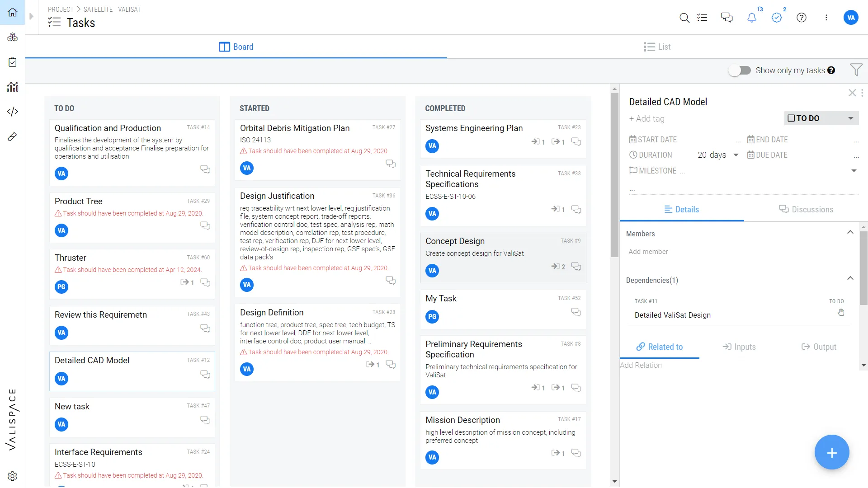Screen dimensions: 868x488
Task: Open the duration days unit dropdown
Action: click(736, 155)
